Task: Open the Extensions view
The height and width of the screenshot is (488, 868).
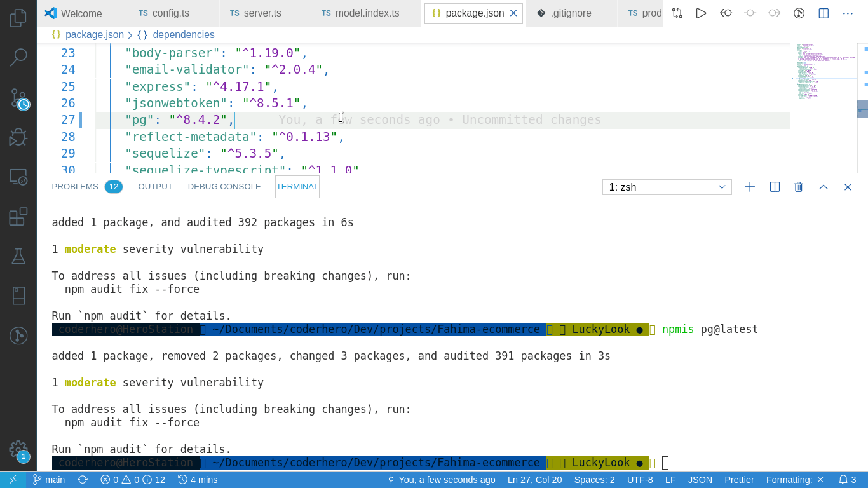Action: coord(17,216)
